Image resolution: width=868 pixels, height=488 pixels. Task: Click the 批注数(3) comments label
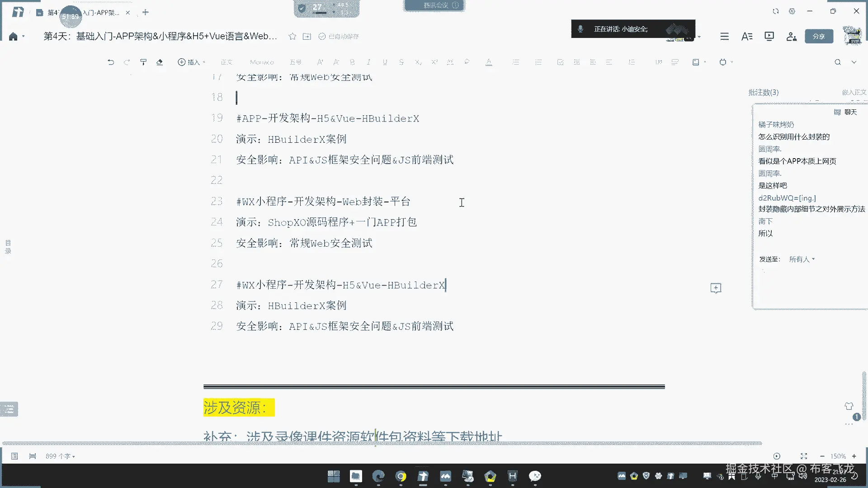pyautogui.click(x=763, y=93)
